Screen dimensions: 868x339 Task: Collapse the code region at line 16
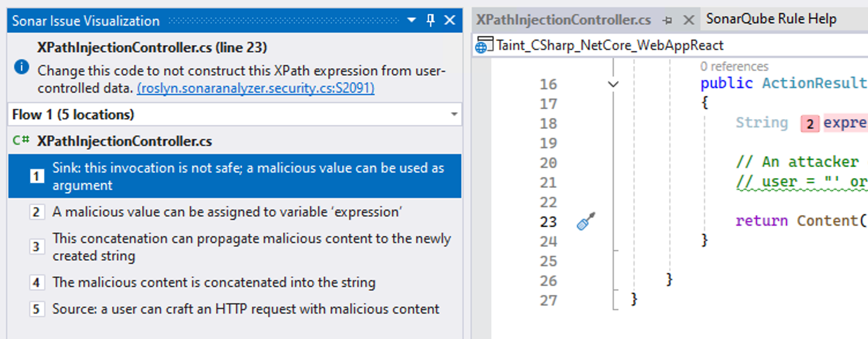coord(612,83)
